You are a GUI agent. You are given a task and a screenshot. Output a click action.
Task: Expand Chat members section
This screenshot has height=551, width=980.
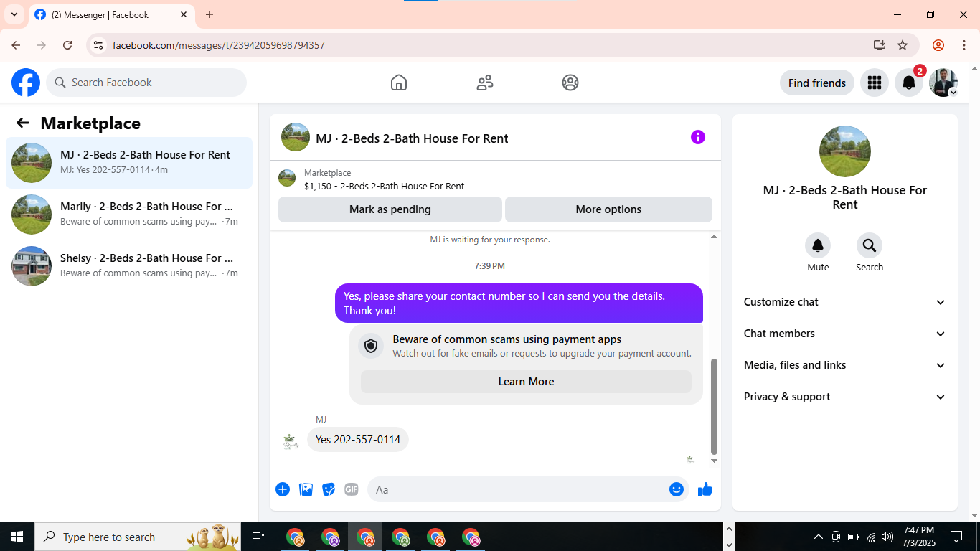pos(845,334)
